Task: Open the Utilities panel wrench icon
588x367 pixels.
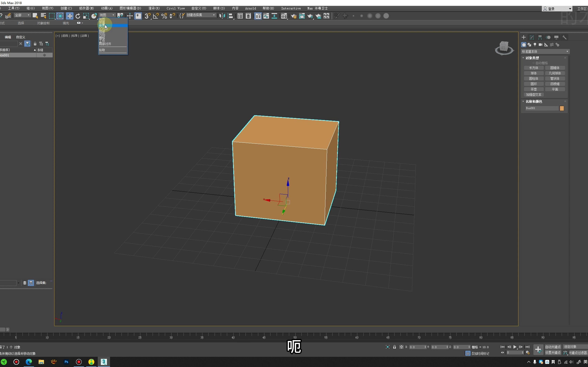Action: click(564, 37)
